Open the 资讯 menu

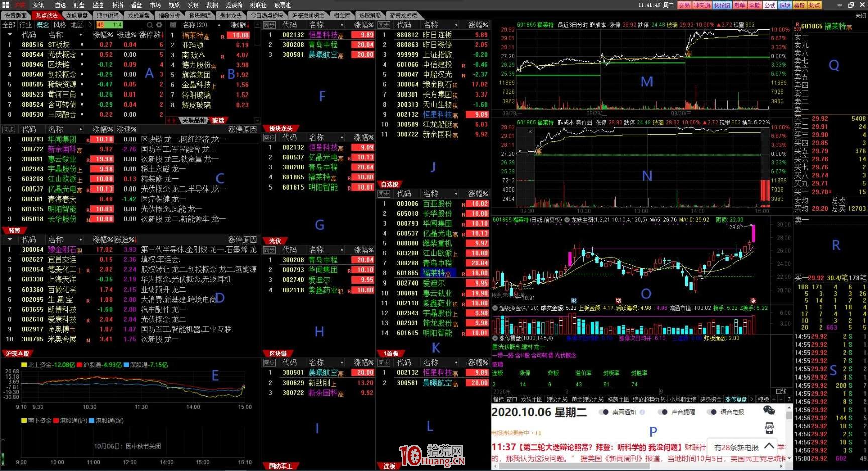click(39, 5)
